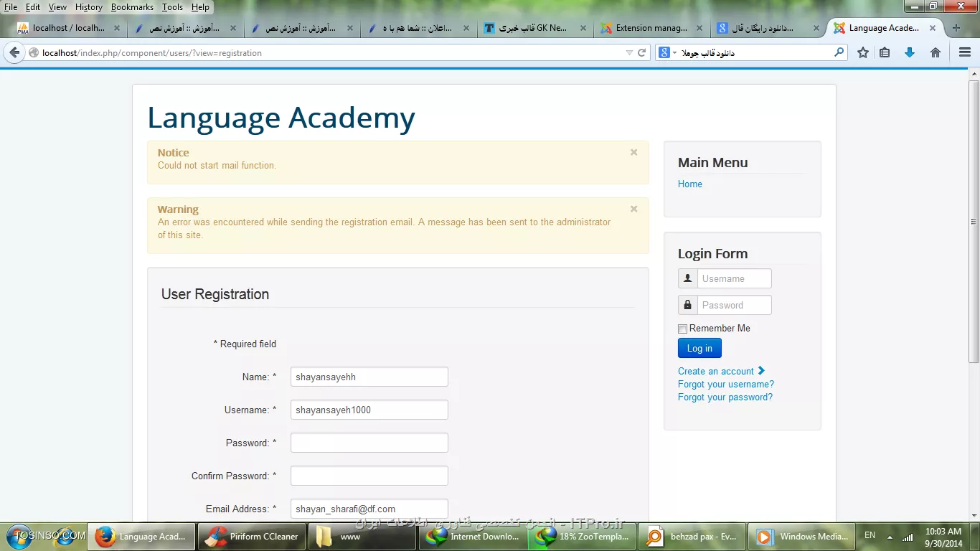Open Forgot your username link

726,384
